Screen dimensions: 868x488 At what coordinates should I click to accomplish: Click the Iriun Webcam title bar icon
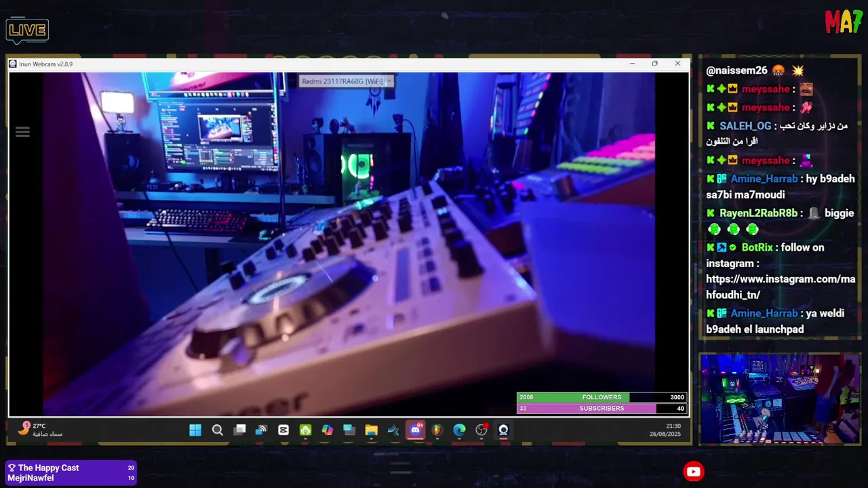pyautogui.click(x=13, y=64)
